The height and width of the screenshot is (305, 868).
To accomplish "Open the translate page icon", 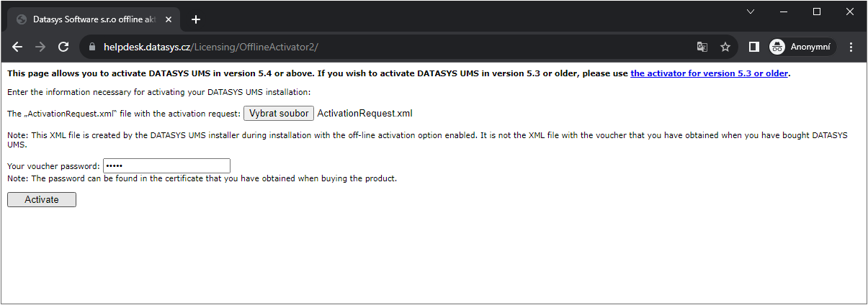I will (702, 47).
